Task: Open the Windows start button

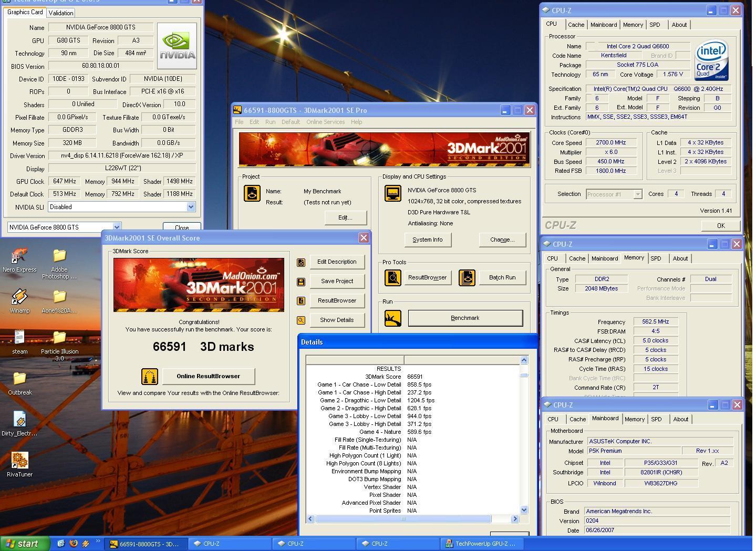Action: click(25, 544)
